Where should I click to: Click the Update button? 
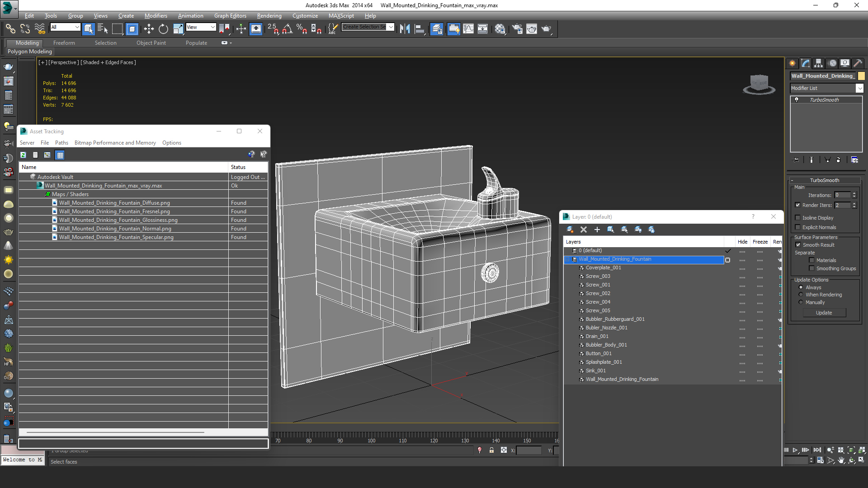point(824,313)
